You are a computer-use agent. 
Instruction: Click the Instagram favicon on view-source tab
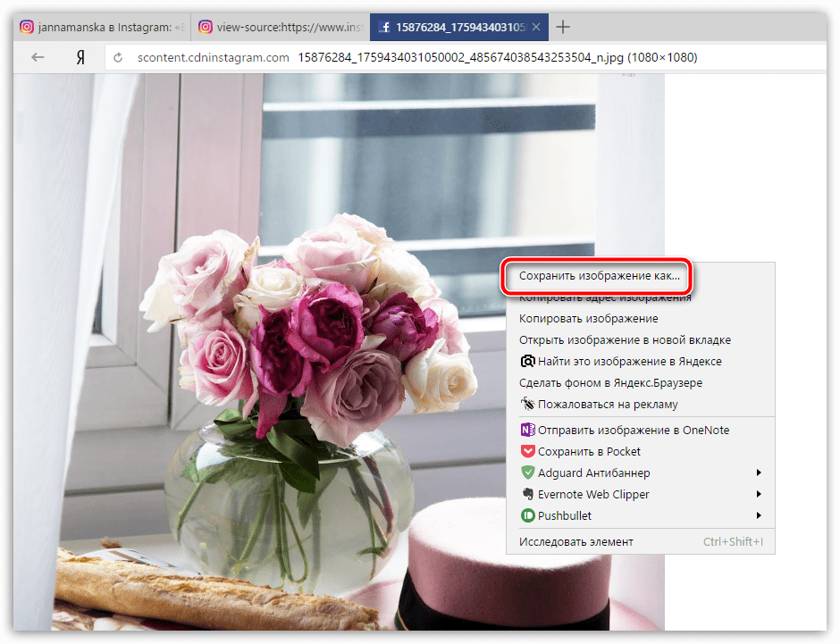click(206, 27)
